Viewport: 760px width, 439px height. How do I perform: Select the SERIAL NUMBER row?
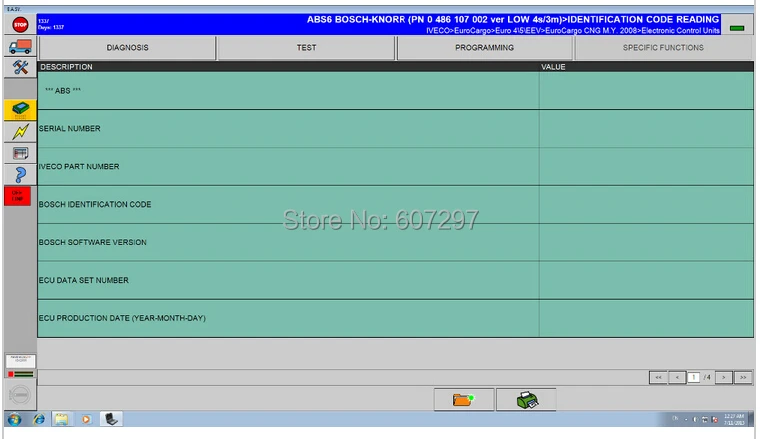point(396,129)
